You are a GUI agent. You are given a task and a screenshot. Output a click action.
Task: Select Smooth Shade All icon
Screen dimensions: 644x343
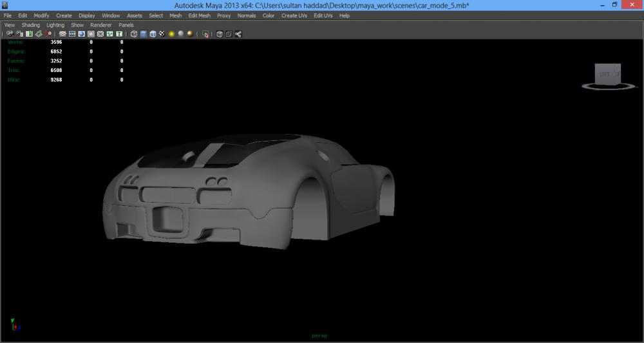click(143, 34)
